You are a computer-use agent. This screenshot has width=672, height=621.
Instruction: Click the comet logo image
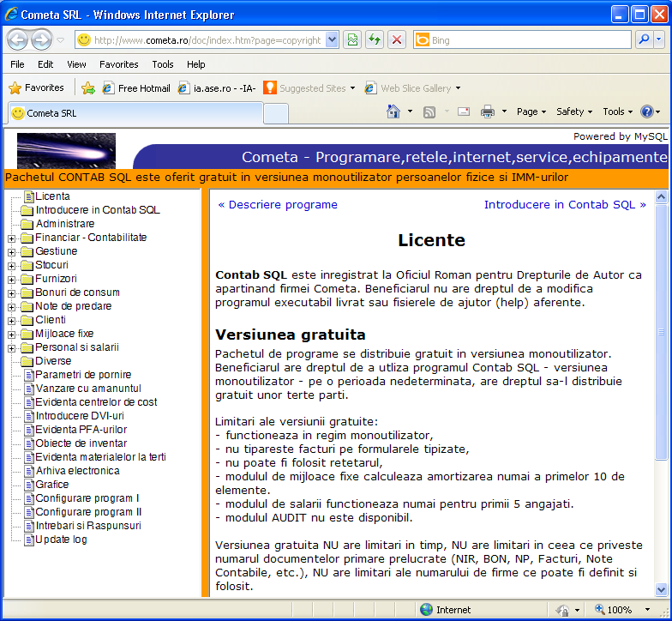67,151
